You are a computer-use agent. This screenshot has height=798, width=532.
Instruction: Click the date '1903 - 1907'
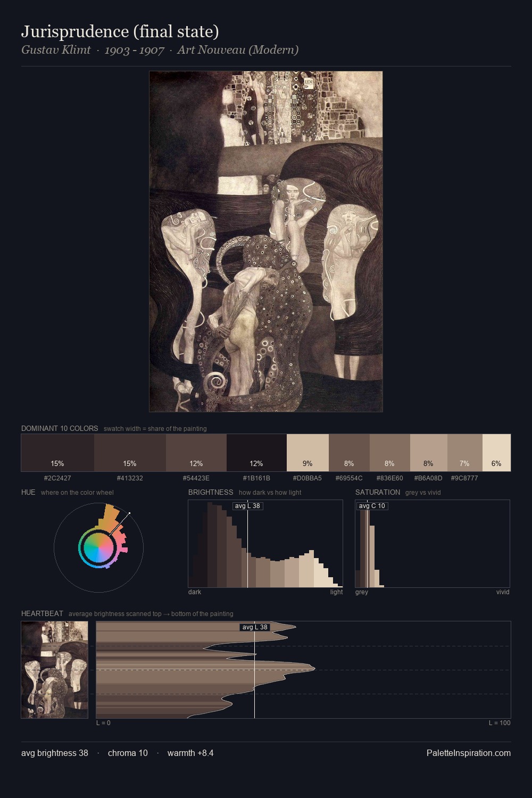[134, 50]
